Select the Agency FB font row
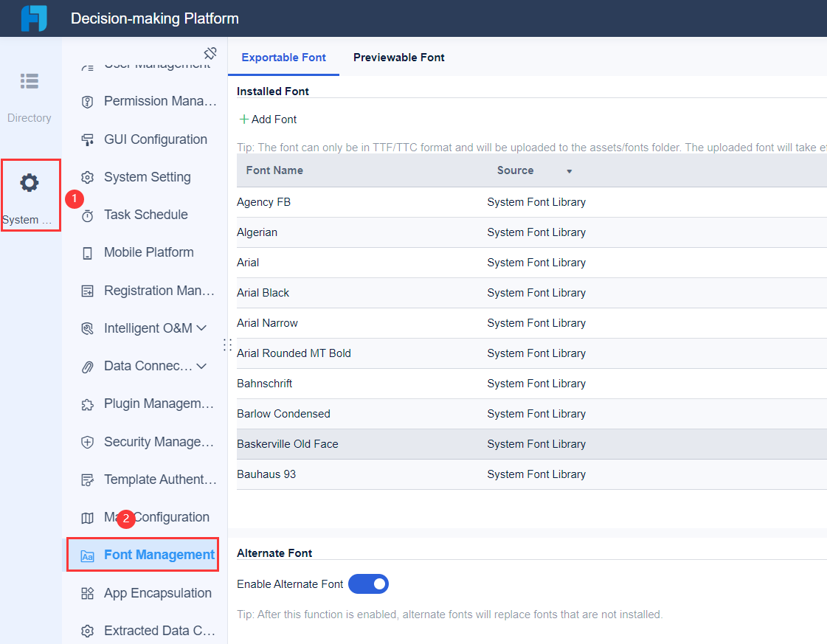Image resolution: width=827 pixels, height=644 pixels. point(532,202)
